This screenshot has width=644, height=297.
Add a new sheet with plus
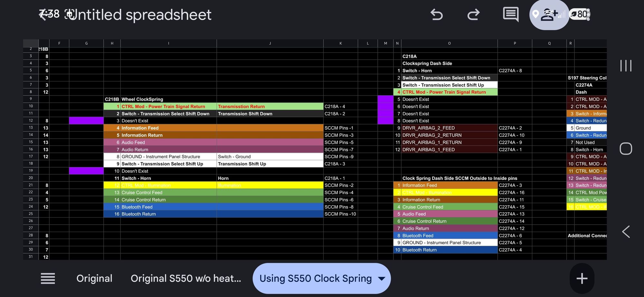(582, 278)
